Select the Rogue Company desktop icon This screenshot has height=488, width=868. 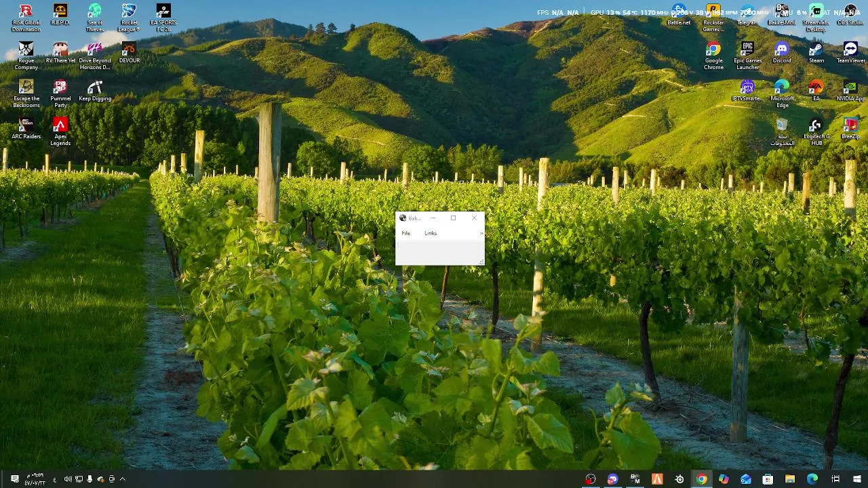tap(26, 56)
